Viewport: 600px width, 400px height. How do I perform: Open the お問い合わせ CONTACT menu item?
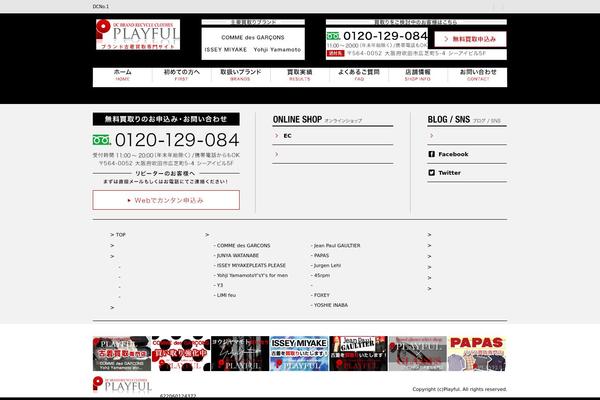coord(478,75)
